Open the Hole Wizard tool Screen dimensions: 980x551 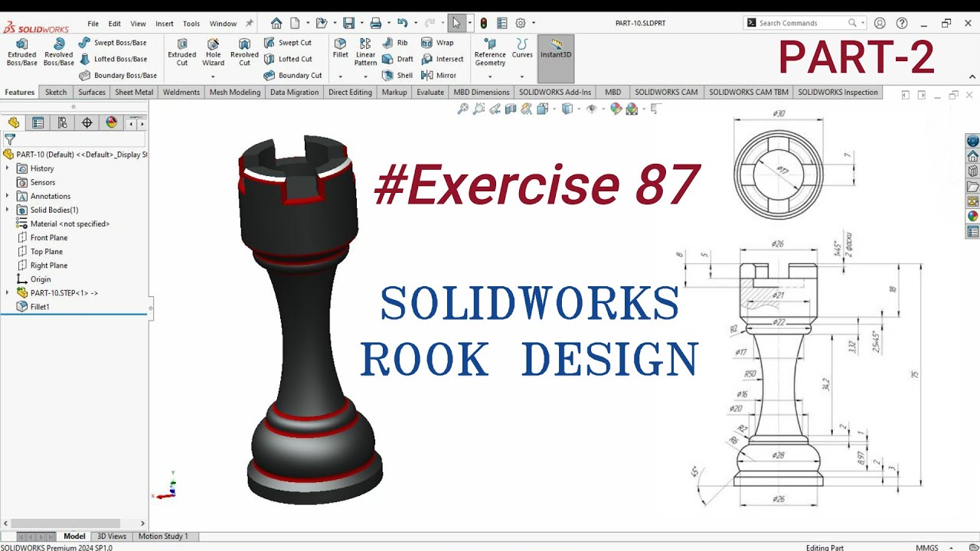point(213,52)
